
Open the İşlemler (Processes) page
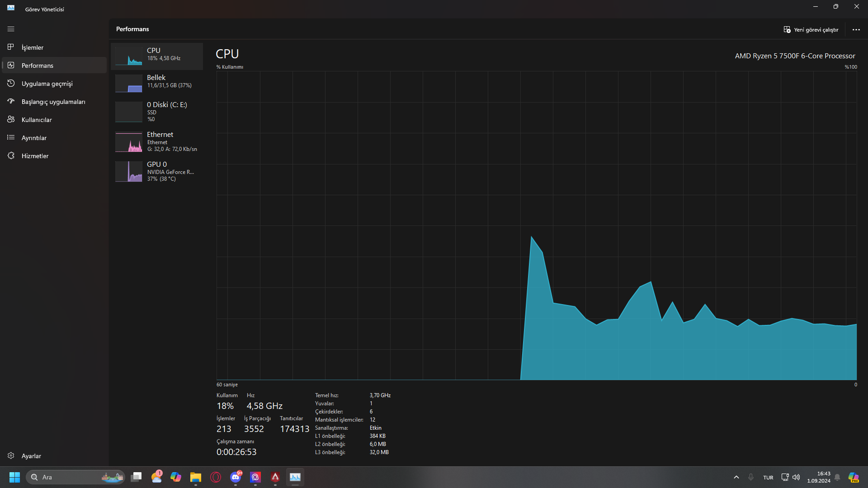pyautogui.click(x=33, y=47)
